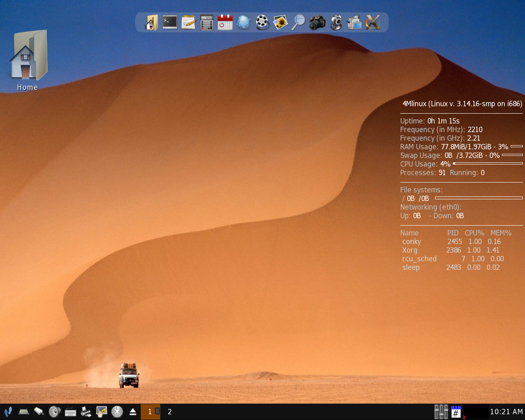Screen dimensions: 525x420
Task: Click the network device taskbar icon
Action: (23, 411)
